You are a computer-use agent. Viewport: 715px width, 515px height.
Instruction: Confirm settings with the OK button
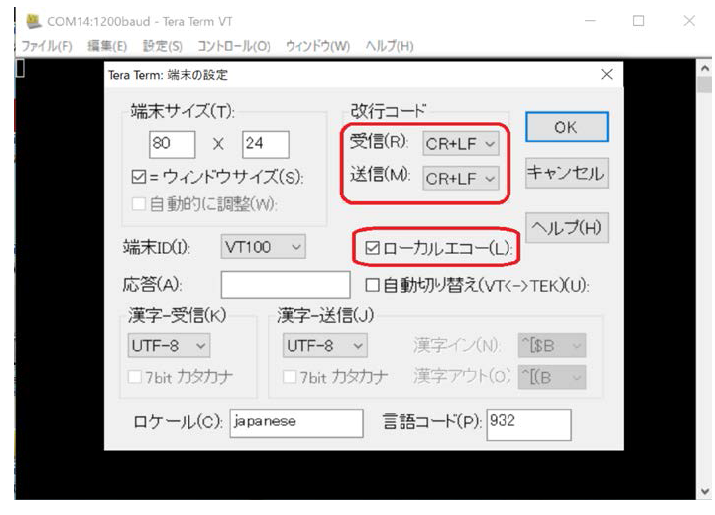point(567,127)
